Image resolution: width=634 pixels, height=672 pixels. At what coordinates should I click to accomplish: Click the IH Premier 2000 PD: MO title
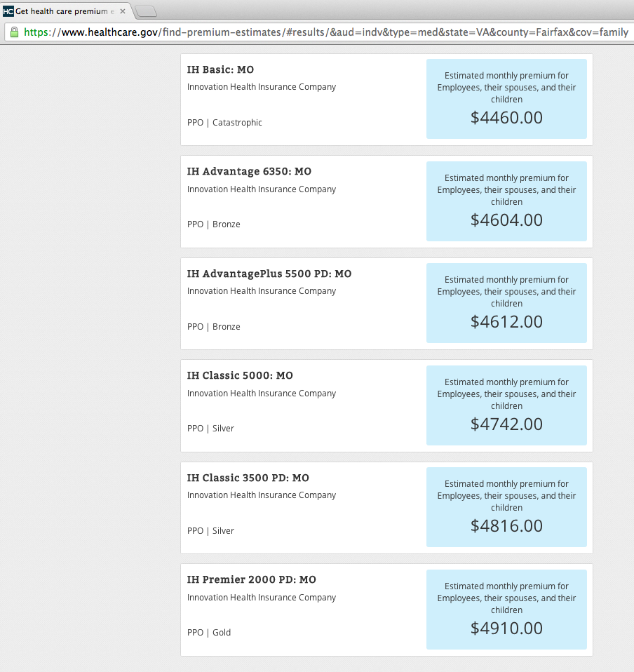252,579
